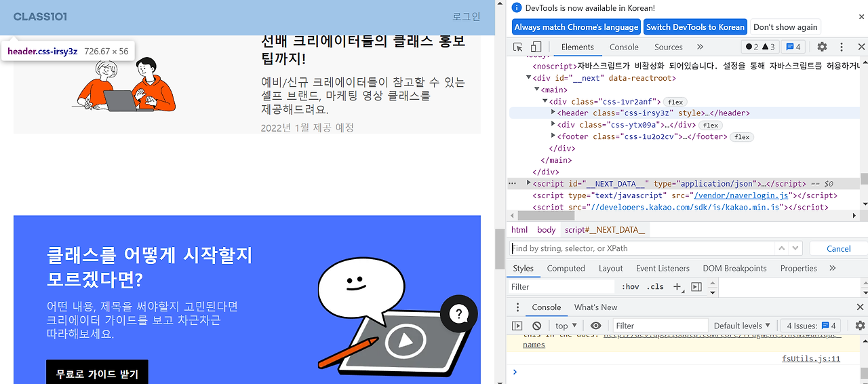The height and width of the screenshot is (384, 868).
Task: Go to previous search match arrow
Action: (x=781, y=248)
